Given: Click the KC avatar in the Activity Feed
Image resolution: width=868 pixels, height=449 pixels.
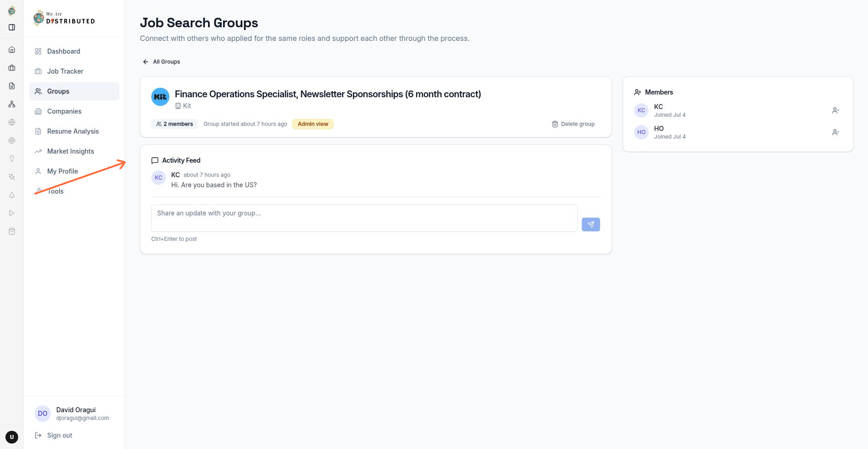Looking at the screenshot, I should pyautogui.click(x=159, y=178).
